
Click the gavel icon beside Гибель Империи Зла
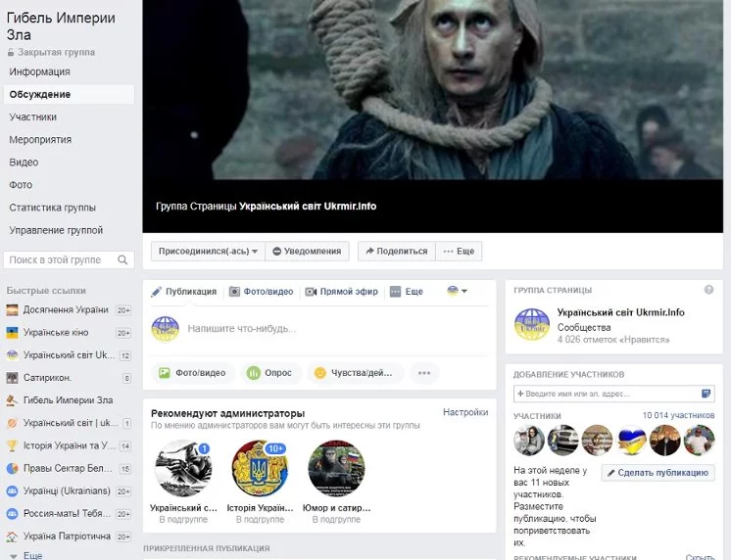12,400
